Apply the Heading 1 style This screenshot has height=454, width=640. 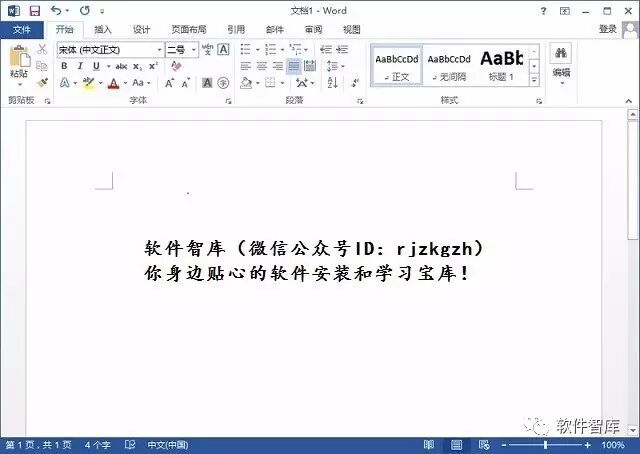[x=502, y=66]
